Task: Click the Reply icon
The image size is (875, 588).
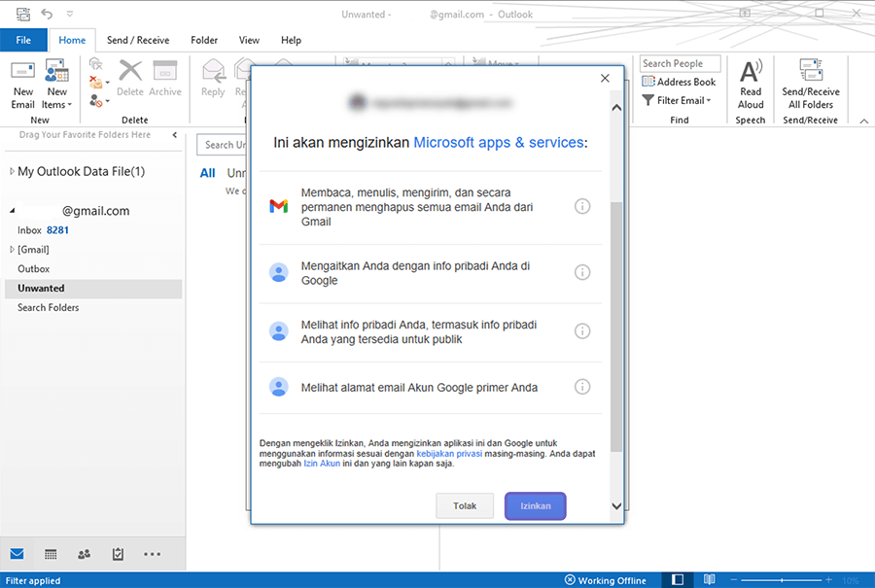Action: click(213, 79)
